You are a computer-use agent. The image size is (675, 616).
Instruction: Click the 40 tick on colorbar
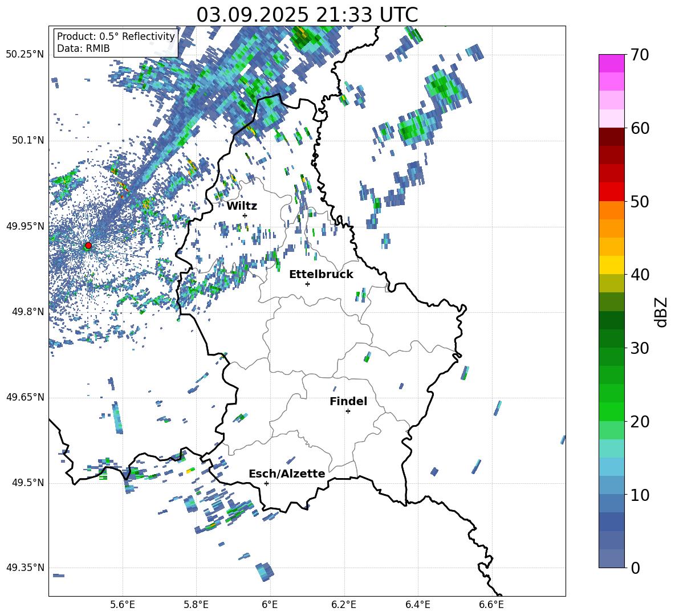pos(640,275)
